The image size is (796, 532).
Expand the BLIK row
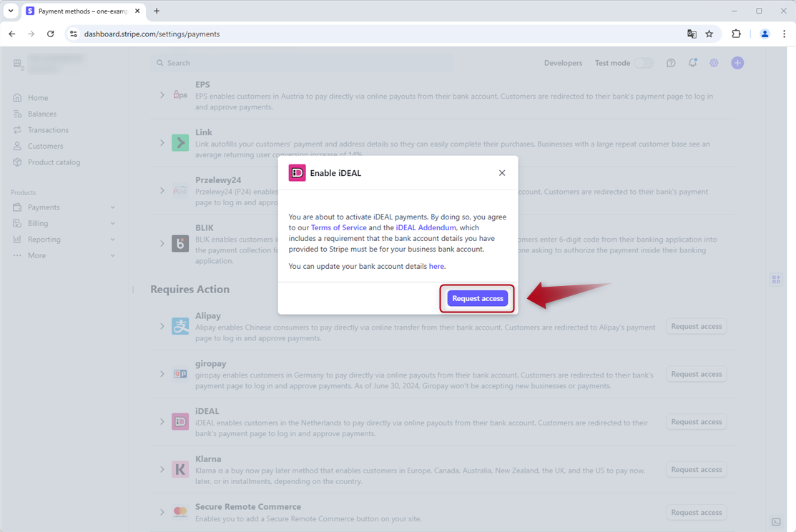[162, 244]
